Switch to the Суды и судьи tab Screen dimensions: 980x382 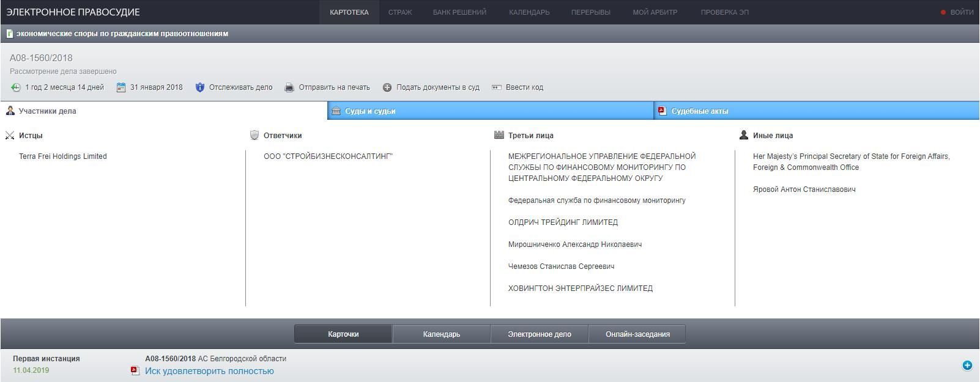(491, 111)
